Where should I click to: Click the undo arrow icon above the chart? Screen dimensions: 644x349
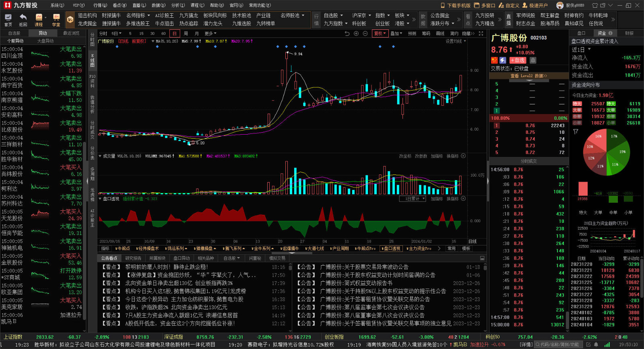(347, 33)
